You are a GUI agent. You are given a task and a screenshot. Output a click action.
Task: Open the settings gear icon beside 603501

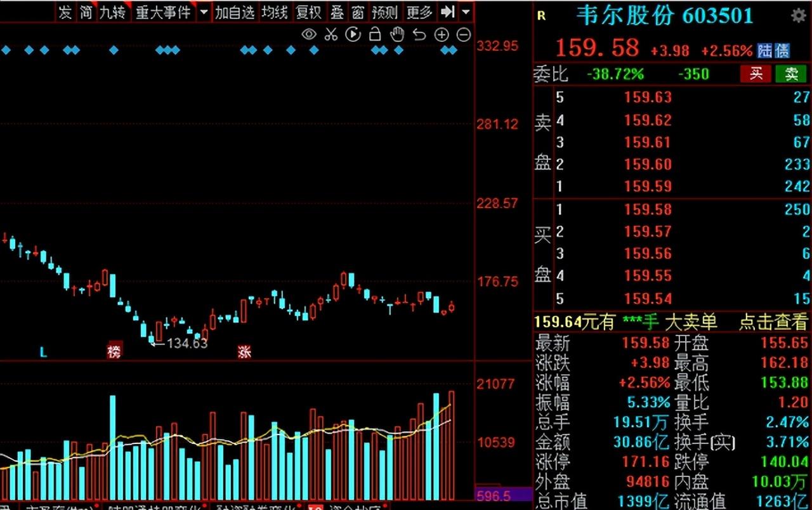[x=798, y=16]
